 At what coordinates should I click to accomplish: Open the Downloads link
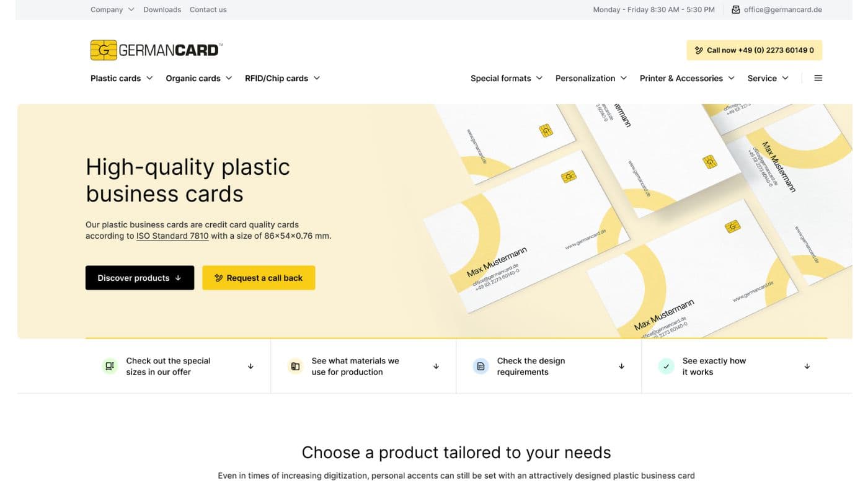[162, 9]
